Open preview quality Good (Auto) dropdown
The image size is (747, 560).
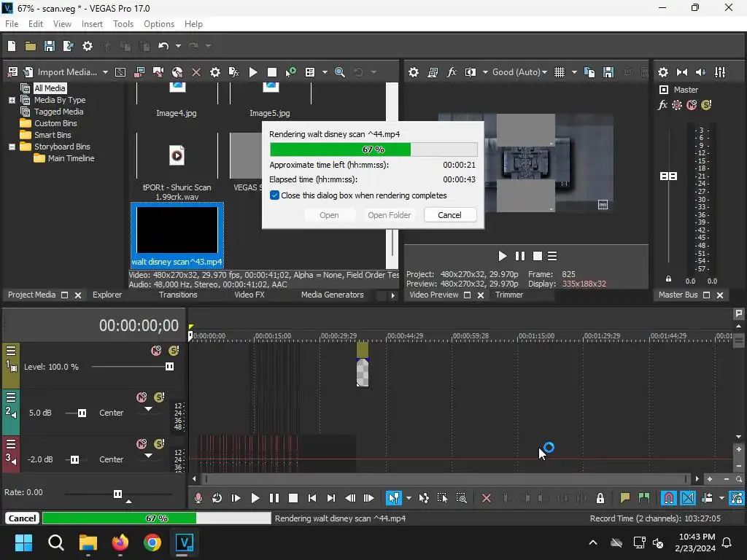click(x=519, y=72)
